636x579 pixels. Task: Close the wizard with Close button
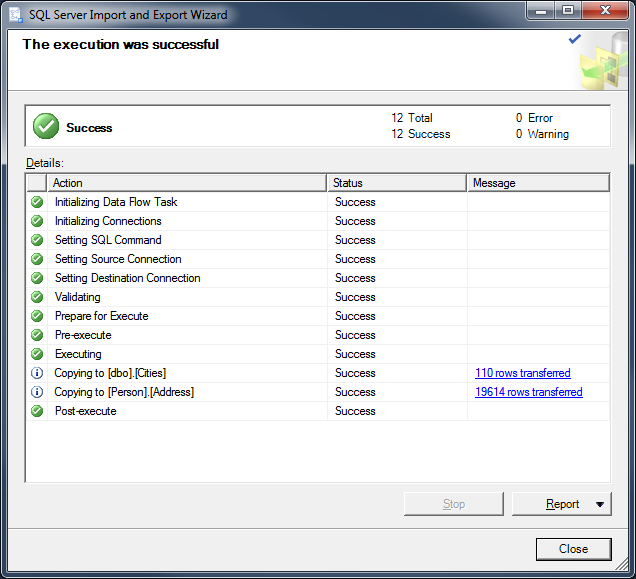[574, 549]
